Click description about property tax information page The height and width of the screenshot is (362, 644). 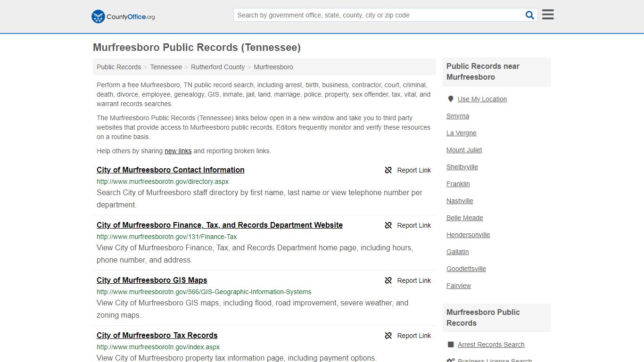click(237, 358)
